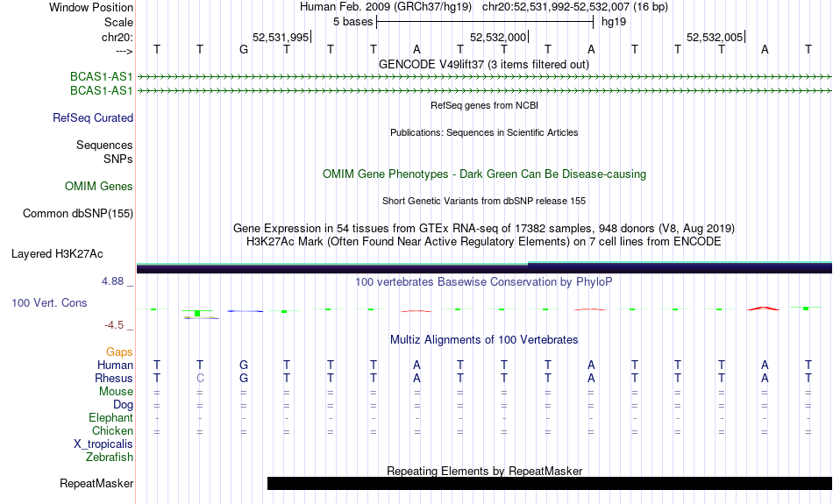Image resolution: width=833 pixels, height=504 pixels.
Task: Open the OMIM Genes track label
Action: tap(98, 187)
